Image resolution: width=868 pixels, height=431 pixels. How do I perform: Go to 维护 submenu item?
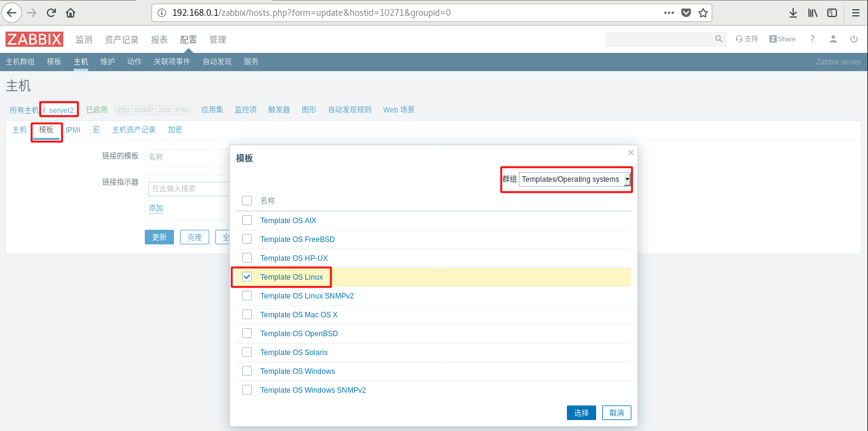(x=108, y=62)
